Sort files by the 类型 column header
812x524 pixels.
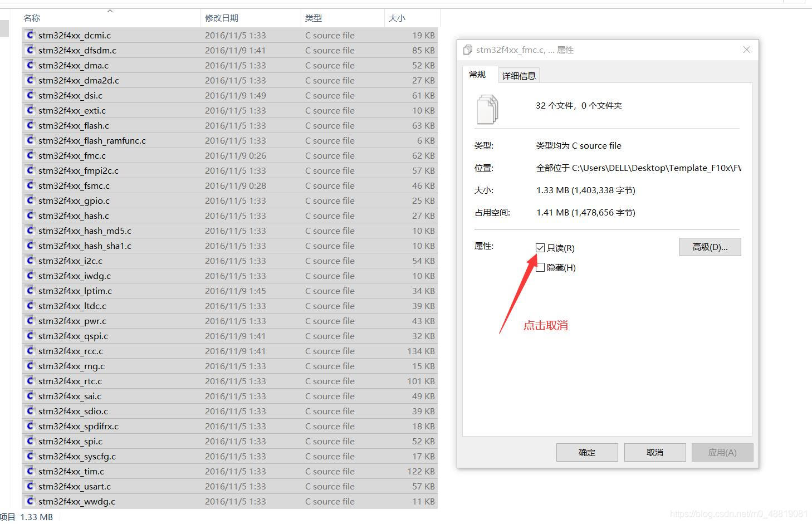[314, 18]
